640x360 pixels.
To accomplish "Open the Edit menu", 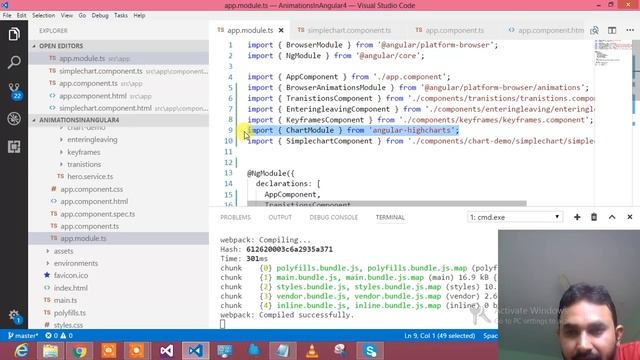I will tap(21, 16).
